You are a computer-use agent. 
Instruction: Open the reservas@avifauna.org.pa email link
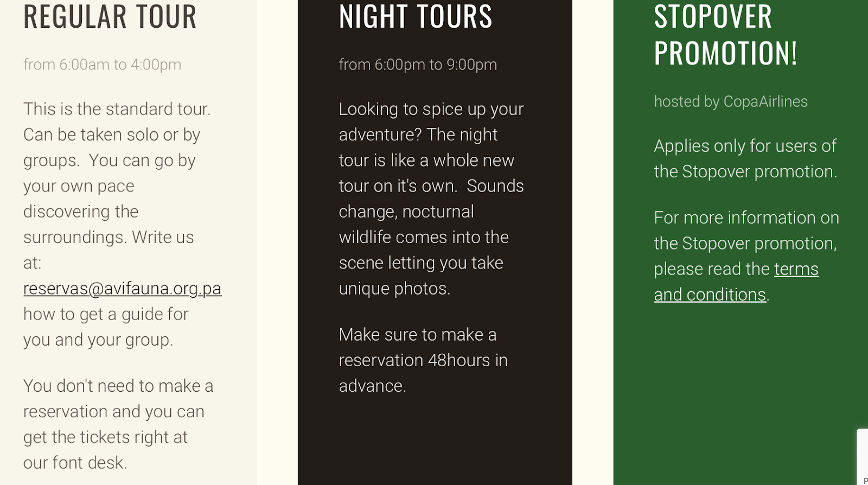point(122,289)
